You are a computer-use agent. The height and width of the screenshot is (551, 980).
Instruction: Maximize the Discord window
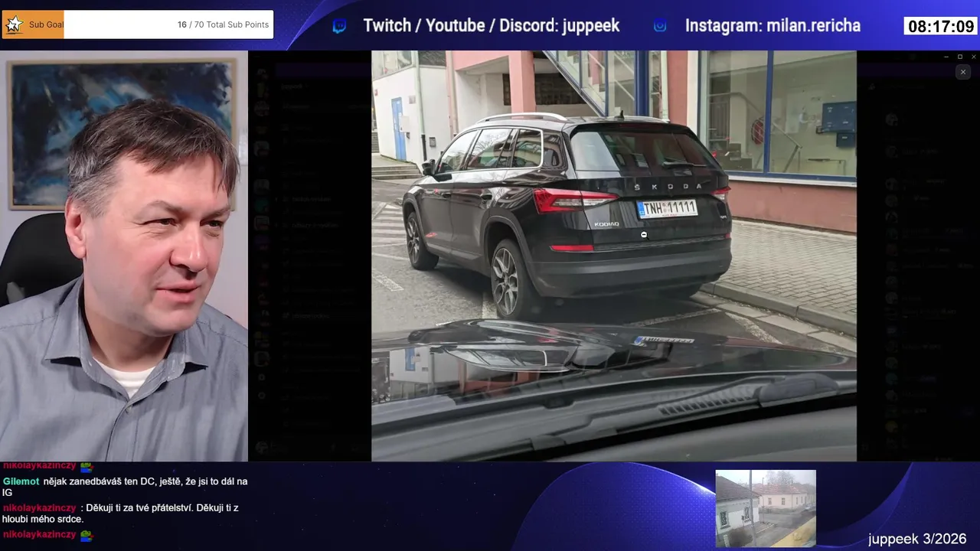pos(960,57)
